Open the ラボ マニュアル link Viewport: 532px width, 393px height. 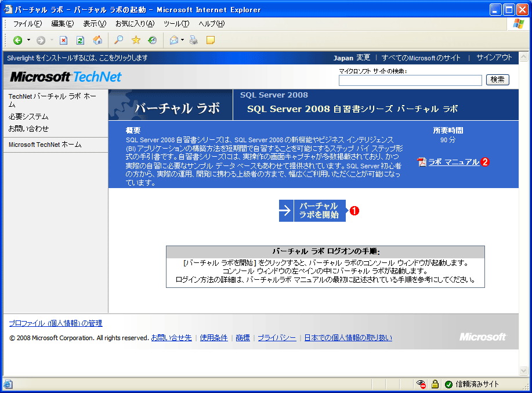(454, 162)
